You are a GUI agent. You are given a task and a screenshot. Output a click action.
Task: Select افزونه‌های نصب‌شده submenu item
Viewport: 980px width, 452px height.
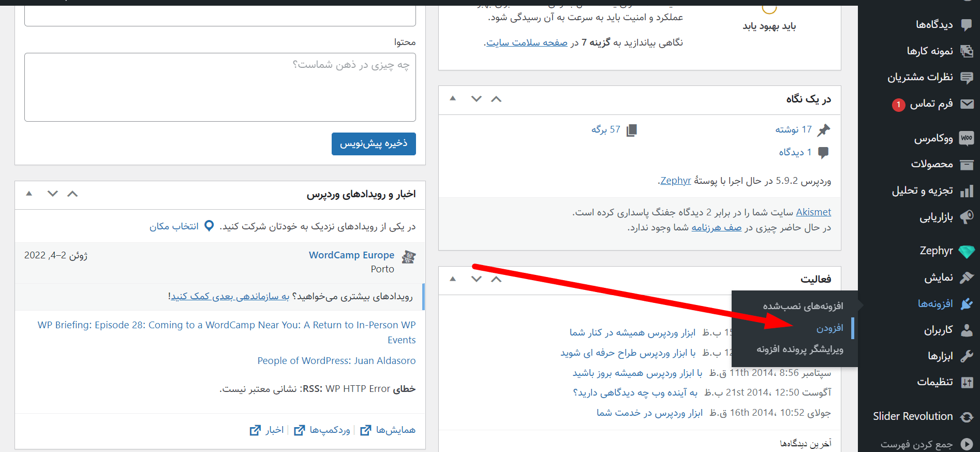tap(803, 307)
